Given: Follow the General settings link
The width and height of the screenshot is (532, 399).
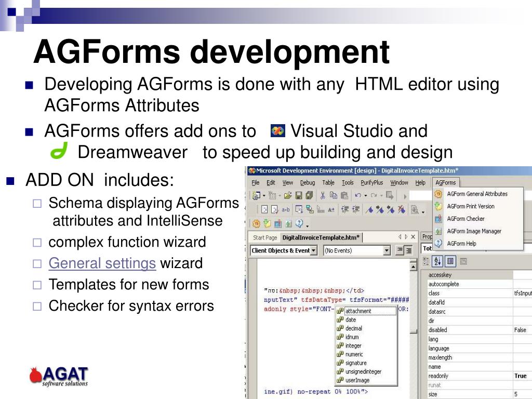Looking at the screenshot, I should click(102, 263).
